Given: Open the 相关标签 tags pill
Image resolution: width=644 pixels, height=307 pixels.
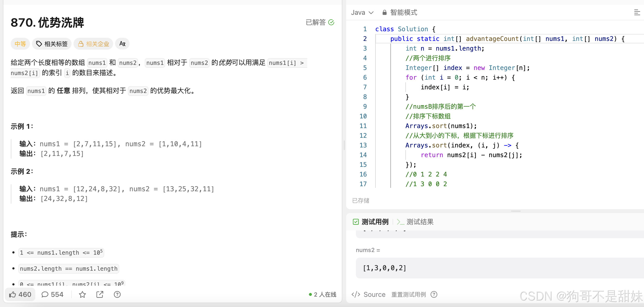Looking at the screenshot, I should tap(52, 44).
